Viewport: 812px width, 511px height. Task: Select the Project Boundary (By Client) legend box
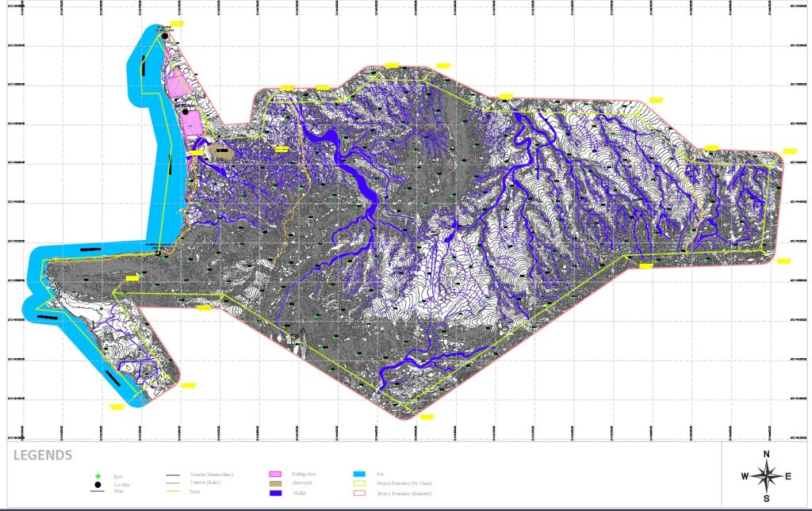pyautogui.click(x=358, y=482)
